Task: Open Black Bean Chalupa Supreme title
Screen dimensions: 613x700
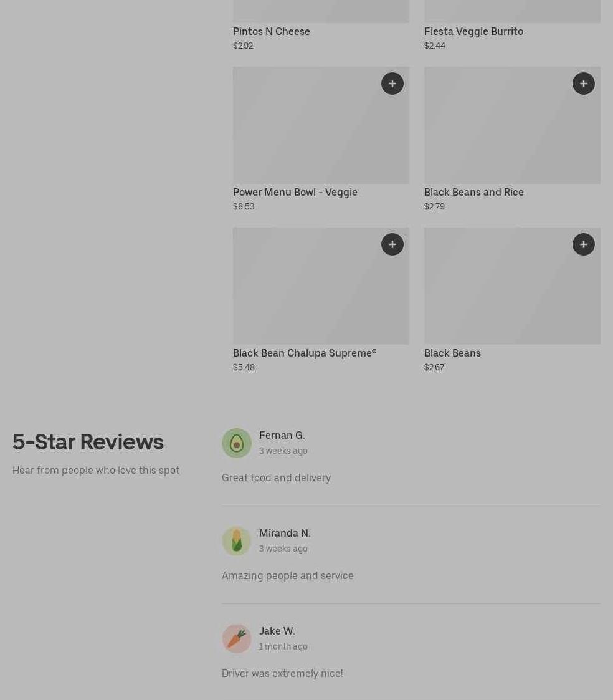Action: pyautogui.click(x=305, y=353)
